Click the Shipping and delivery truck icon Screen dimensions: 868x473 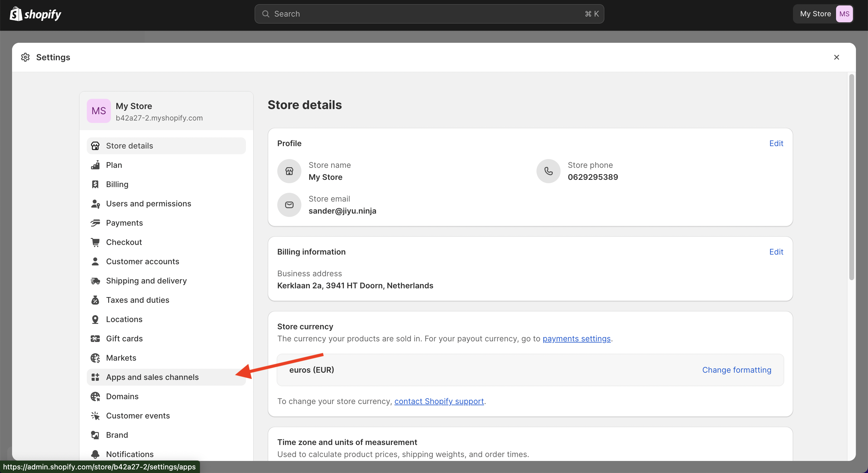[95, 281]
